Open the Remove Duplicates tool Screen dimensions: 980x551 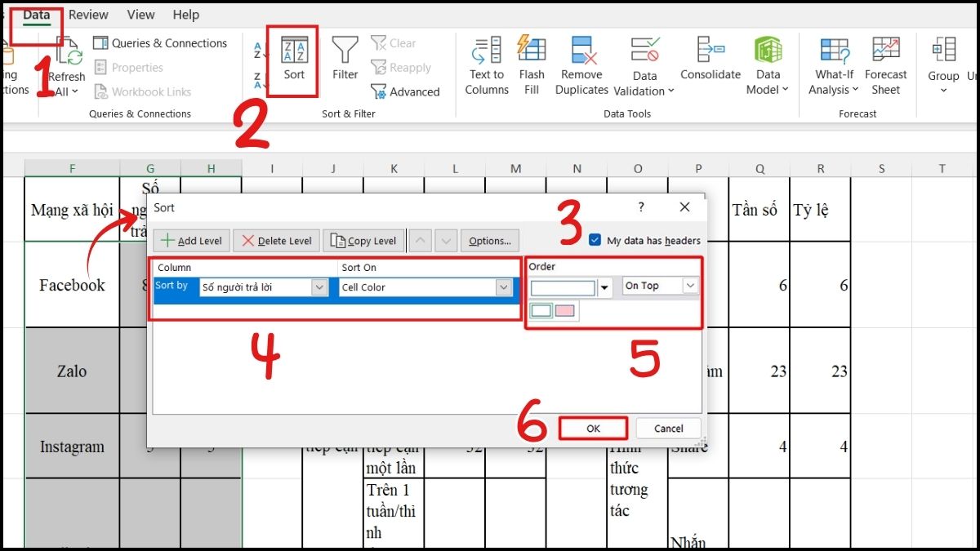(x=581, y=65)
